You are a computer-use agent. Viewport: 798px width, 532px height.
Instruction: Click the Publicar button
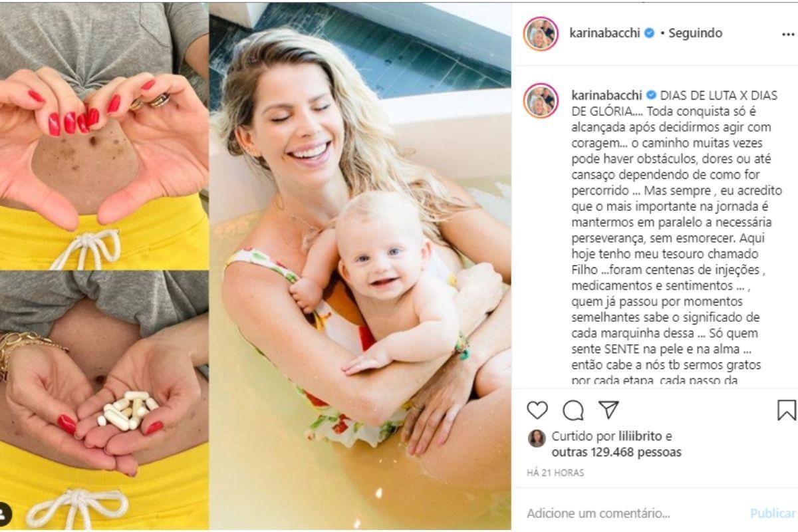pos(773,513)
